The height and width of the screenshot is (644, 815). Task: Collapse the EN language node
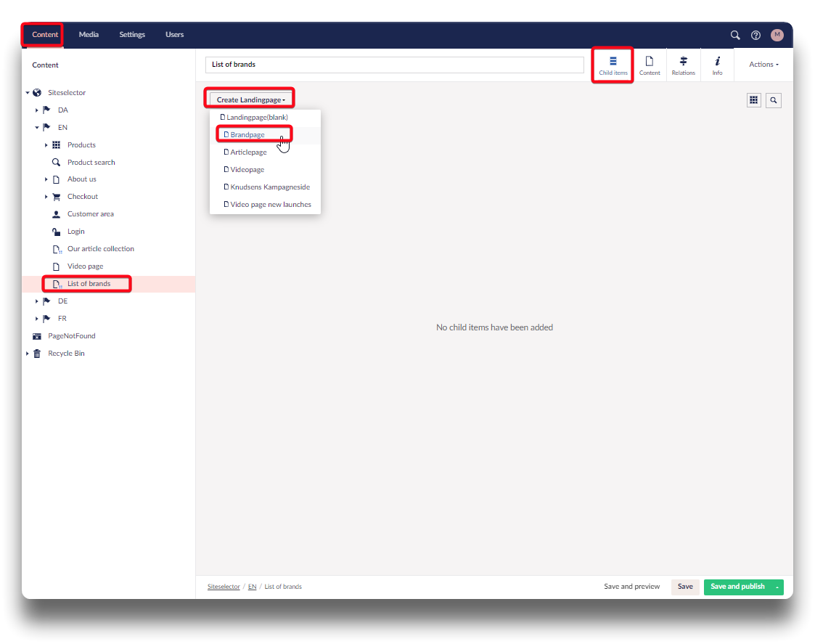pyautogui.click(x=37, y=128)
